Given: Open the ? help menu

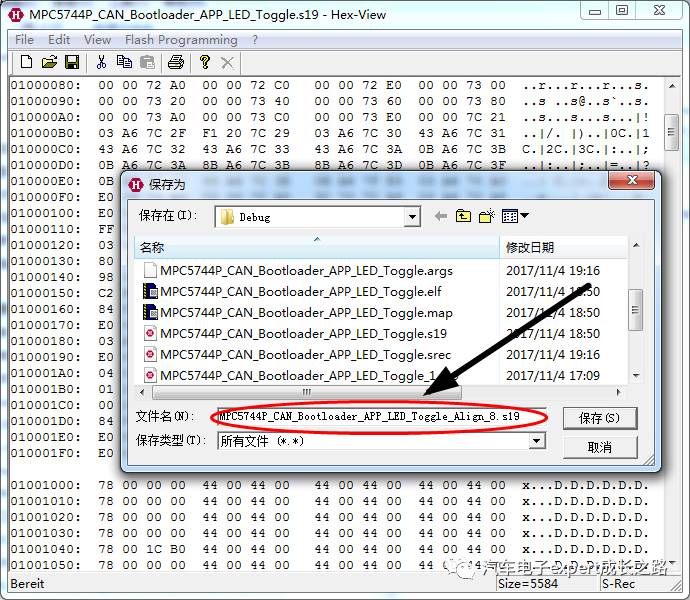Looking at the screenshot, I should pyautogui.click(x=255, y=40).
